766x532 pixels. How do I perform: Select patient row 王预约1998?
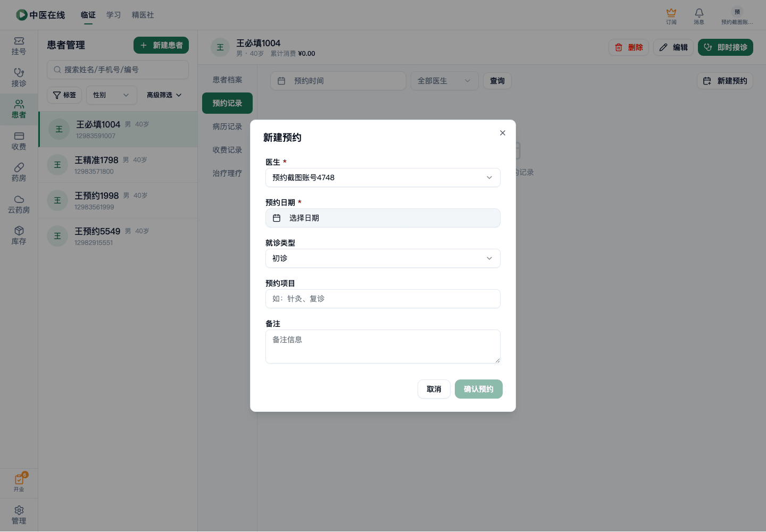coord(118,200)
